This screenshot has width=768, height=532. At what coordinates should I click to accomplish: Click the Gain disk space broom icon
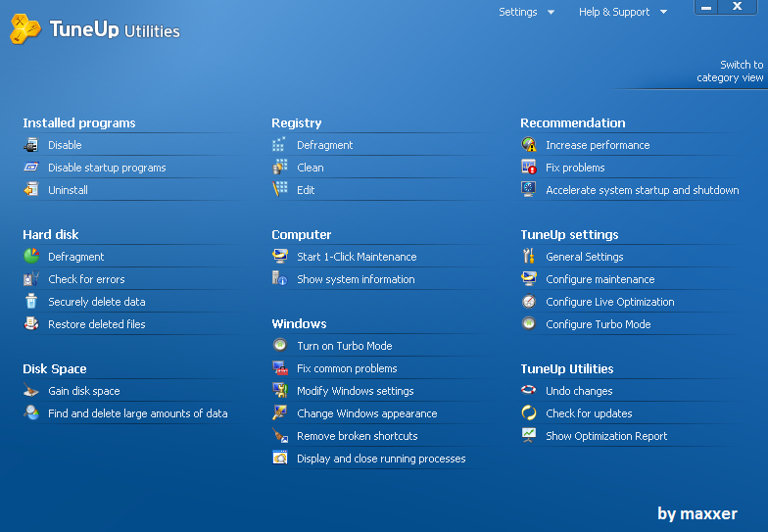point(31,390)
